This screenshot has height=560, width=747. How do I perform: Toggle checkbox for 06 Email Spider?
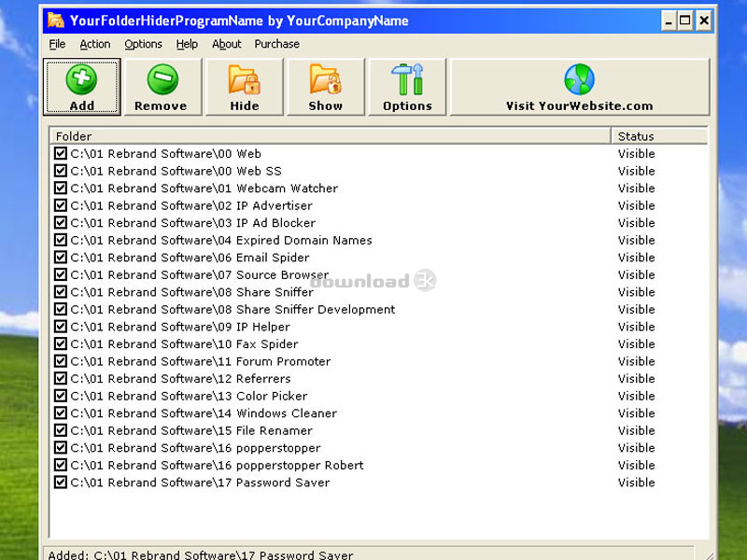tap(61, 258)
